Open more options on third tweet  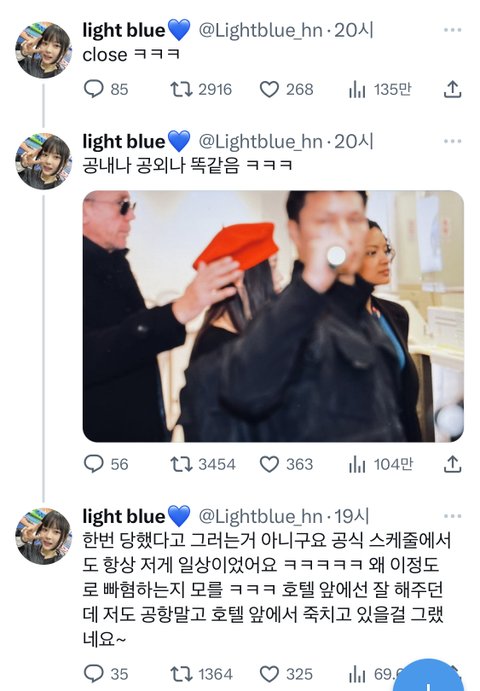452,516
